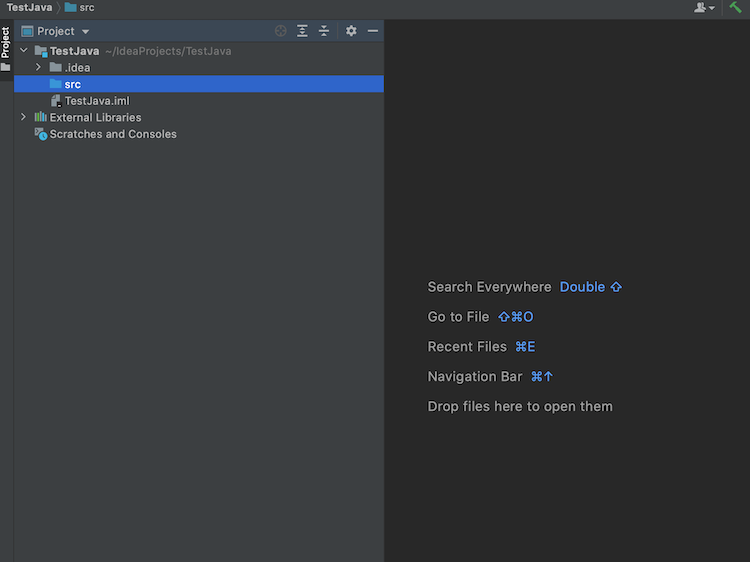Click the green hammer Build Project icon
This screenshot has width=750, height=562.
pyautogui.click(x=736, y=8)
